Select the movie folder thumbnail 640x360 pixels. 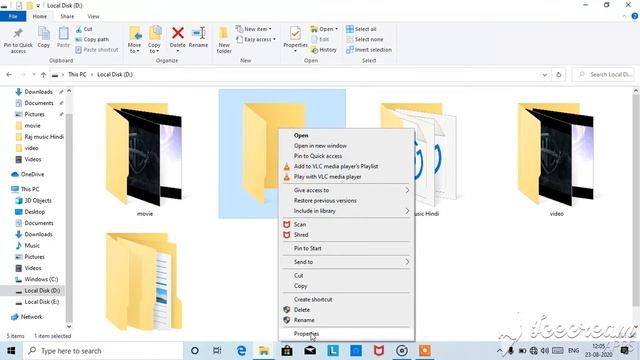144,154
